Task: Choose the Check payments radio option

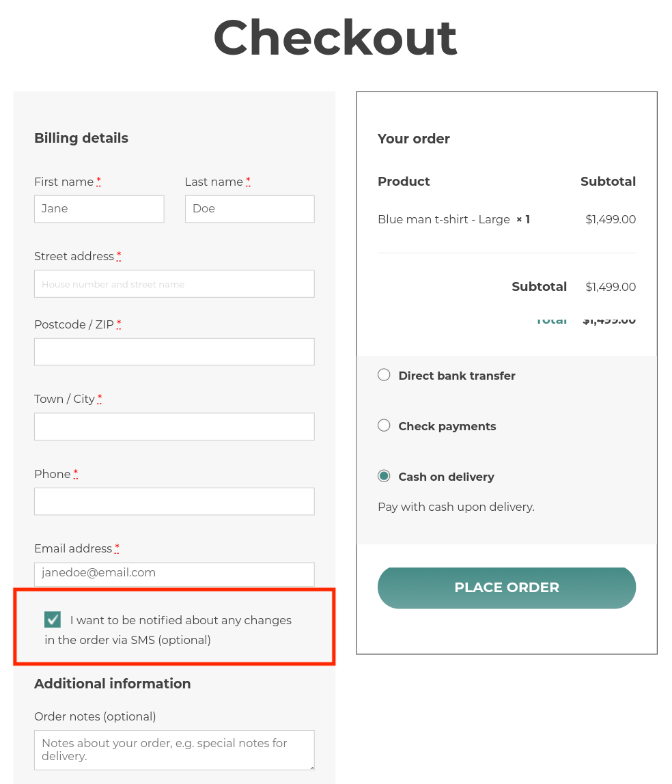Action: pyautogui.click(x=384, y=425)
